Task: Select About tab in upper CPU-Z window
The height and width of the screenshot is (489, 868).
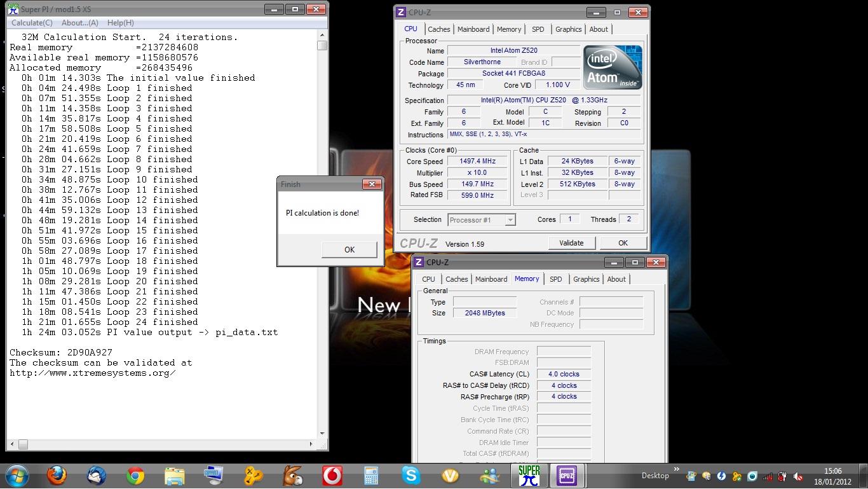Action: (x=599, y=29)
